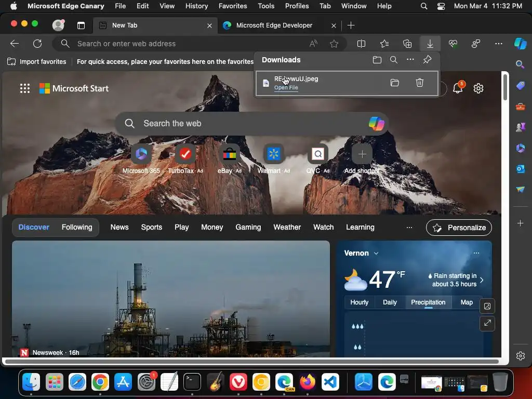This screenshot has width=532, height=399.
Task: Open sidebar Games chess icon
Action: 520,127
